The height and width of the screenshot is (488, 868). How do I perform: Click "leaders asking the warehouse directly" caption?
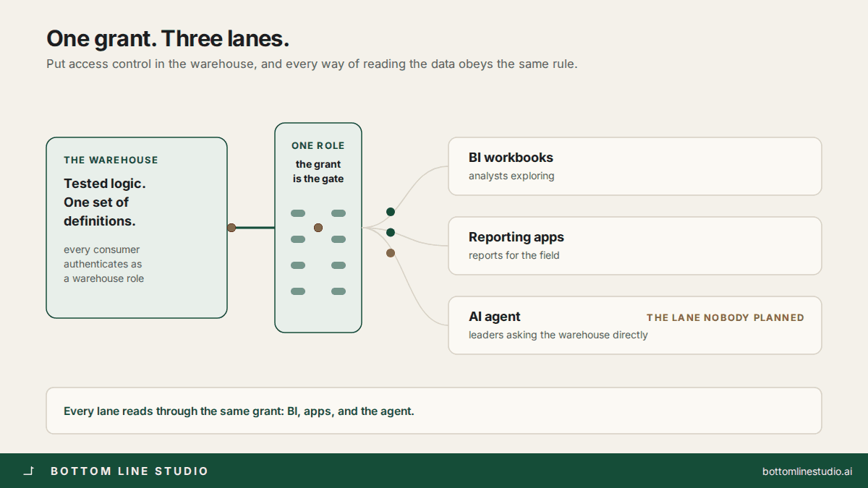pos(558,335)
